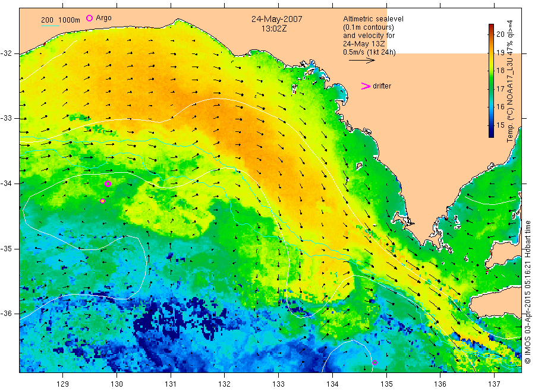Viewport: 535px width, 392px height.
Task: Click the '24-May 13Z' caption line
Action: pyautogui.click(x=364, y=44)
